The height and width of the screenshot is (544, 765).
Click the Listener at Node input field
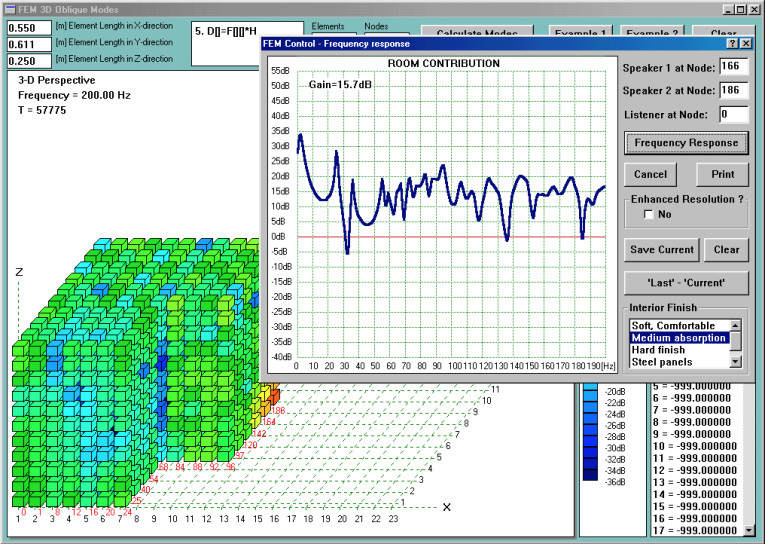[733, 114]
